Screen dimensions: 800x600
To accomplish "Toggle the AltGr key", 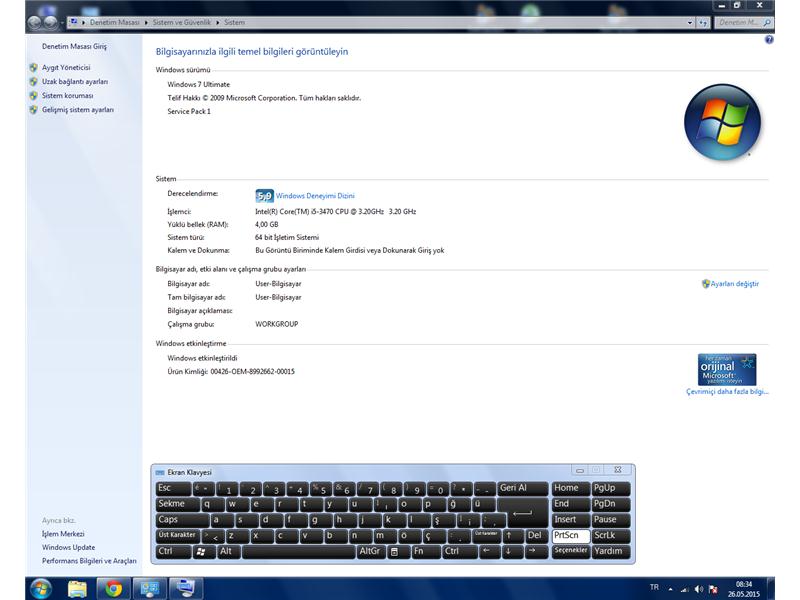I will (371, 552).
